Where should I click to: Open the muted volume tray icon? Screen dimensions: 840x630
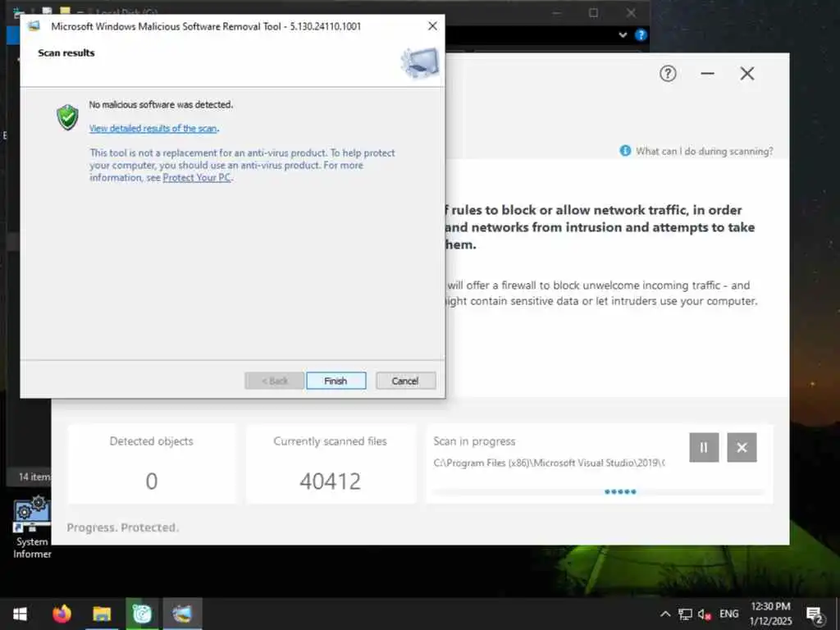tap(704, 614)
